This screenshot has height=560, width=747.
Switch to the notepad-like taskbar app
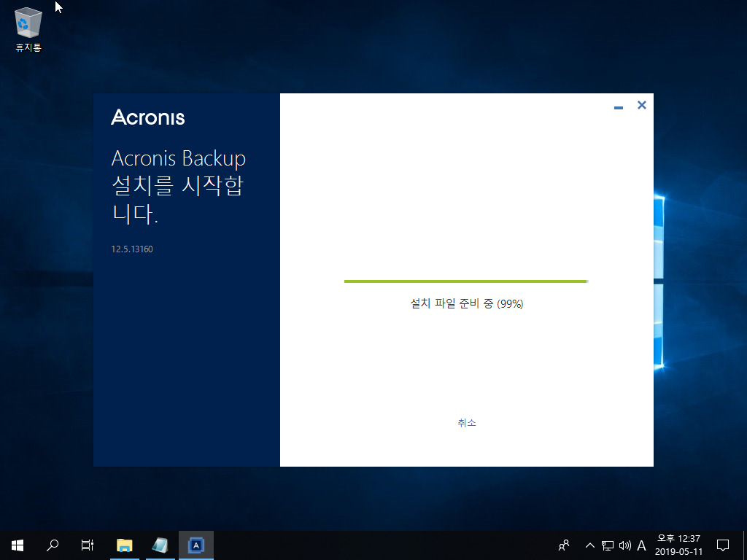click(x=160, y=545)
